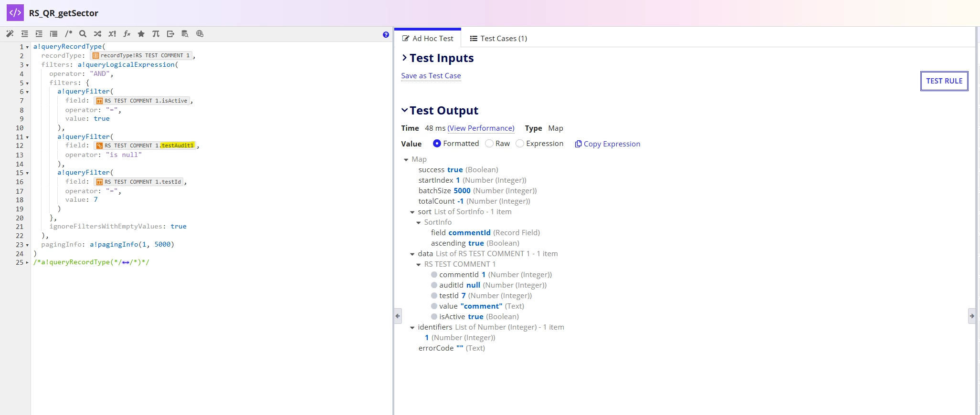The width and height of the screenshot is (980, 415).
Task: Click the TEST RULE button
Action: coord(944,81)
